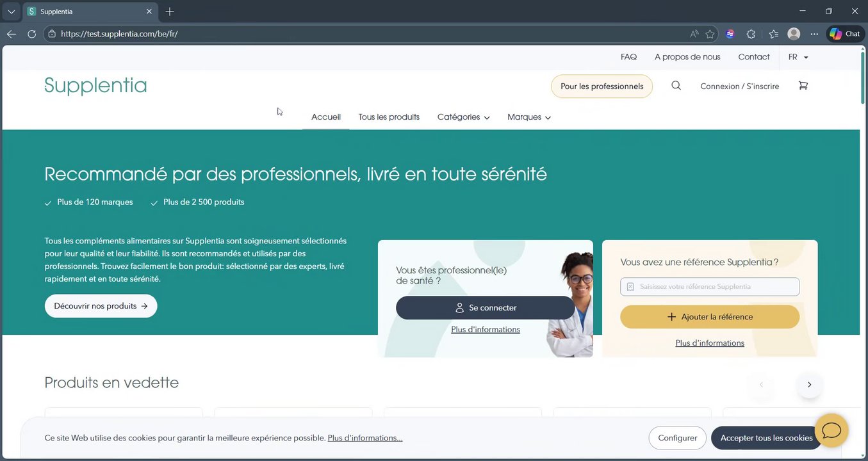Click the Produits en vedette heading
Screen dimensions: 868x461
111,383
